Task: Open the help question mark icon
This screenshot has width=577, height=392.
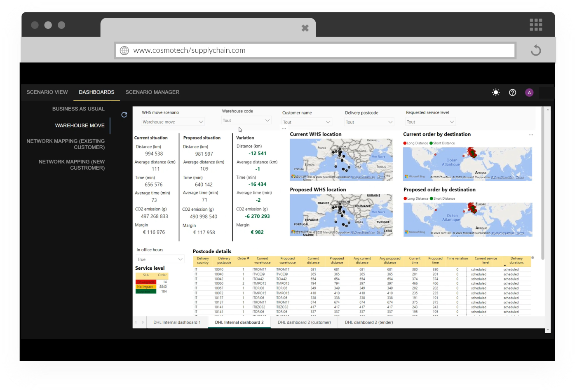Action: tap(512, 93)
